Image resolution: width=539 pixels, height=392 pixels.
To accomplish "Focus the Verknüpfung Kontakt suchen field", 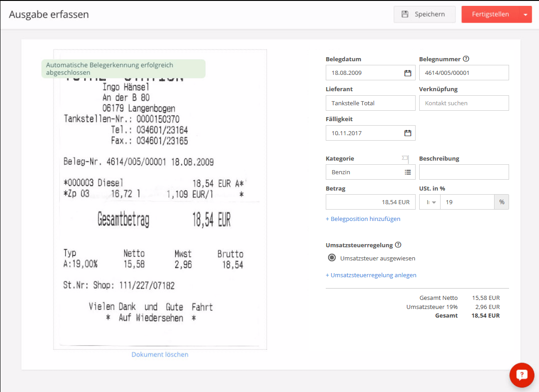I will click(x=464, y=103).
